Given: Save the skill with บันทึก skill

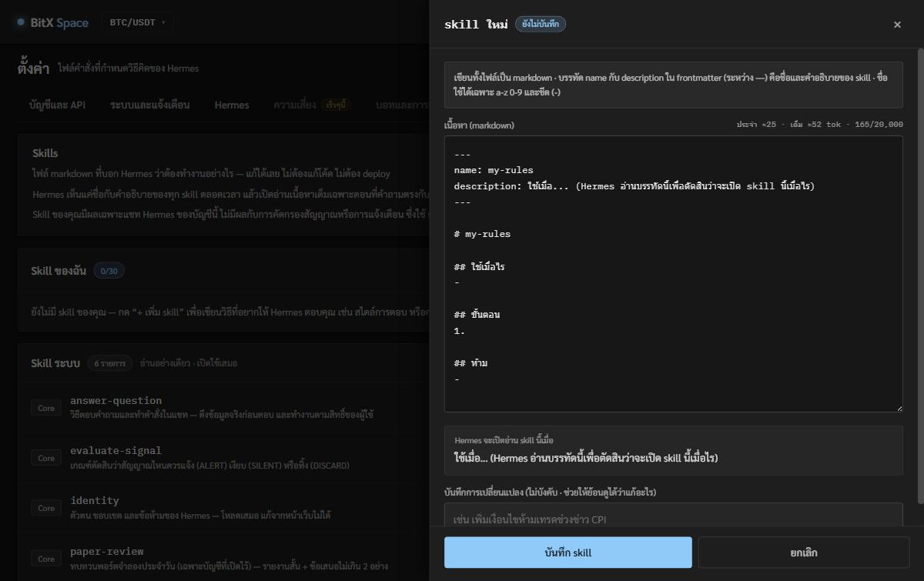Looking at the screenshot, I should click(568, 553).
